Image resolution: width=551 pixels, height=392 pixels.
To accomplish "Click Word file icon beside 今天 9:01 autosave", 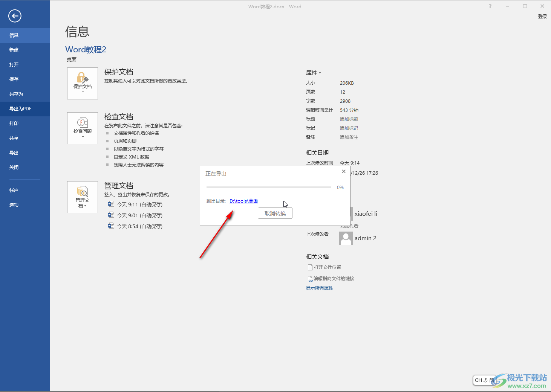I will (111, 215).
